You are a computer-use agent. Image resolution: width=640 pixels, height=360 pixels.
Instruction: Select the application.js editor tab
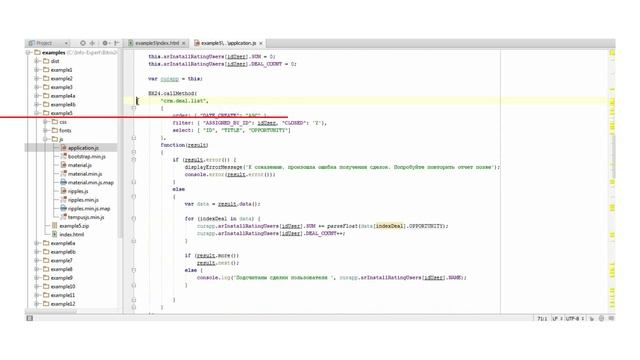[x=228, y=43]
